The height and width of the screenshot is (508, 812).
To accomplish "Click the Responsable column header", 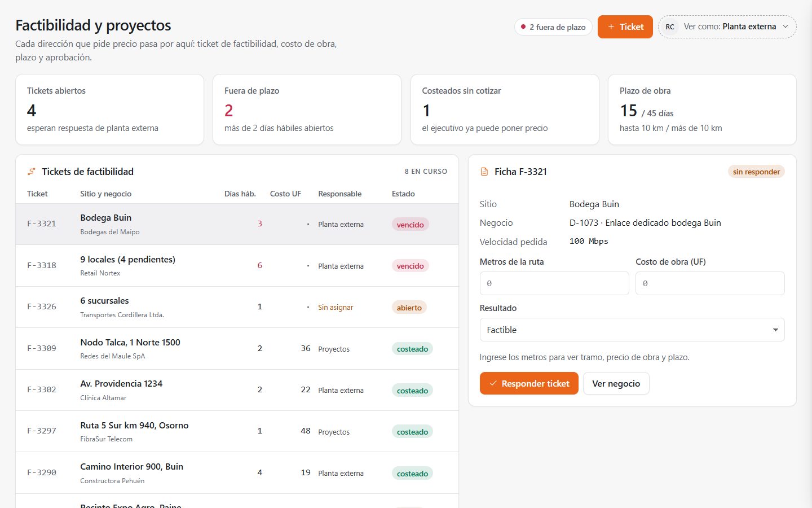I will pos(339,194).
